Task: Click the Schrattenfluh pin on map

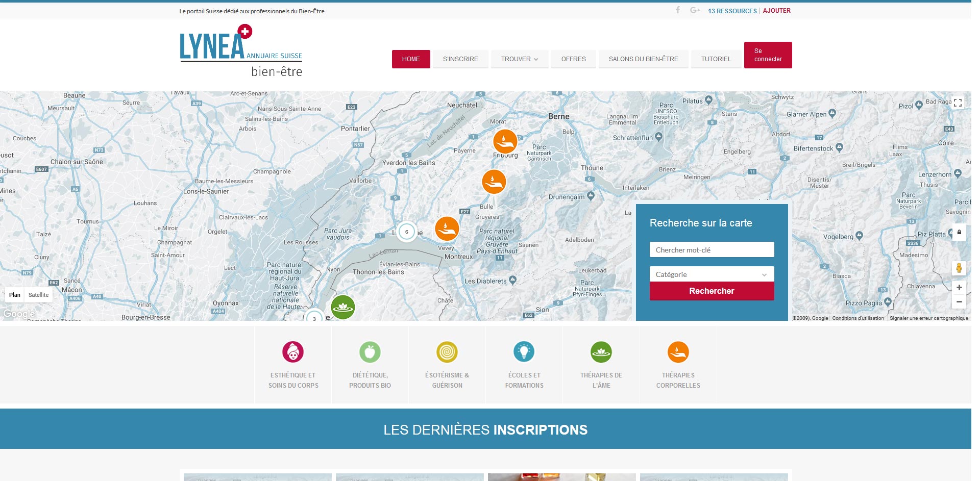Action: (x=658, y=137)
